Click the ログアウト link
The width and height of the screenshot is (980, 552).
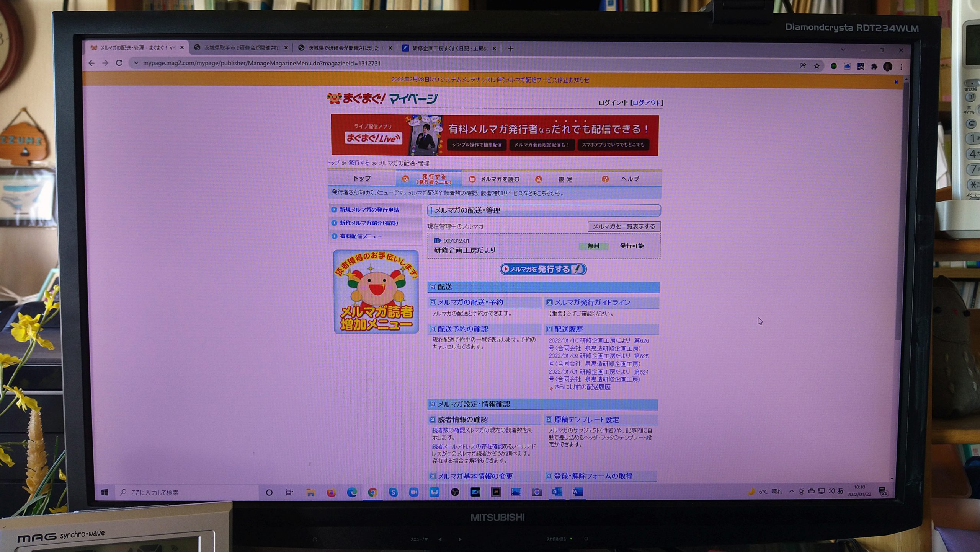pos(647,103)
